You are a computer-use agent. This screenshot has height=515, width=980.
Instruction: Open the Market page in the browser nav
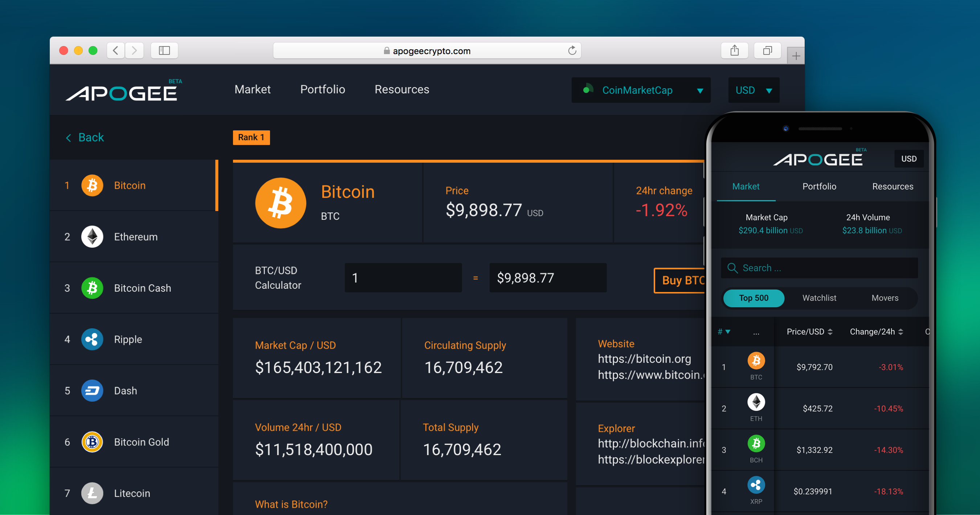[253, 89]
